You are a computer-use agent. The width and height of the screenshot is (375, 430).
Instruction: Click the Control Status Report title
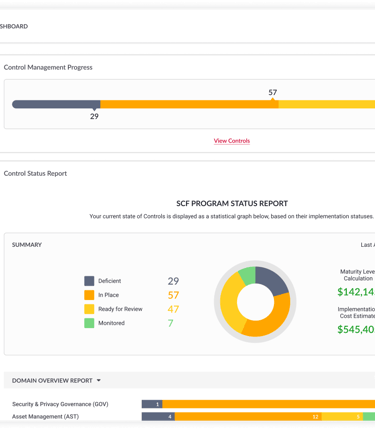[x=35, y=173]
